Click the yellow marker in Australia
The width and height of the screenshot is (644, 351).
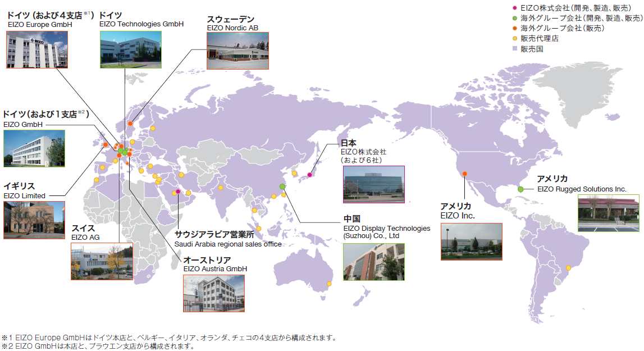(x=329, y=284)
